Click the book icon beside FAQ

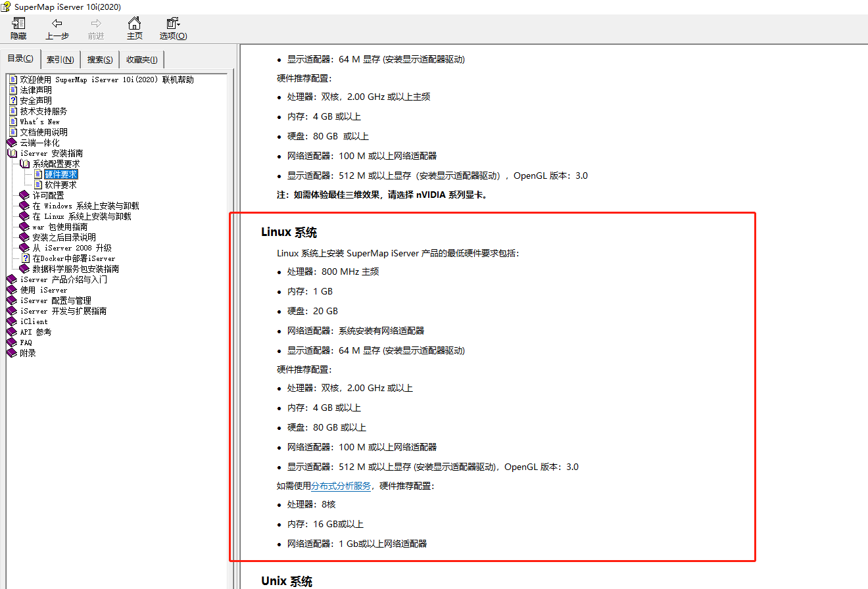pyautogui.click(x=12, y=342)
